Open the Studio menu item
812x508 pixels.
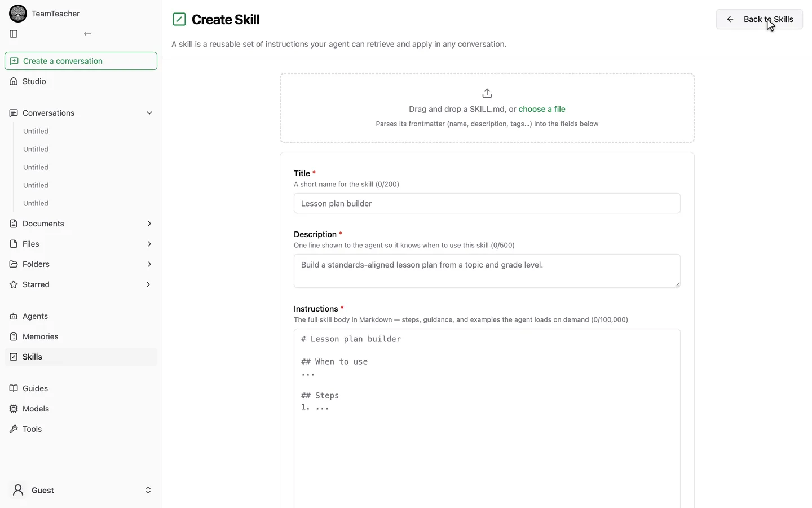click(81, 81)
